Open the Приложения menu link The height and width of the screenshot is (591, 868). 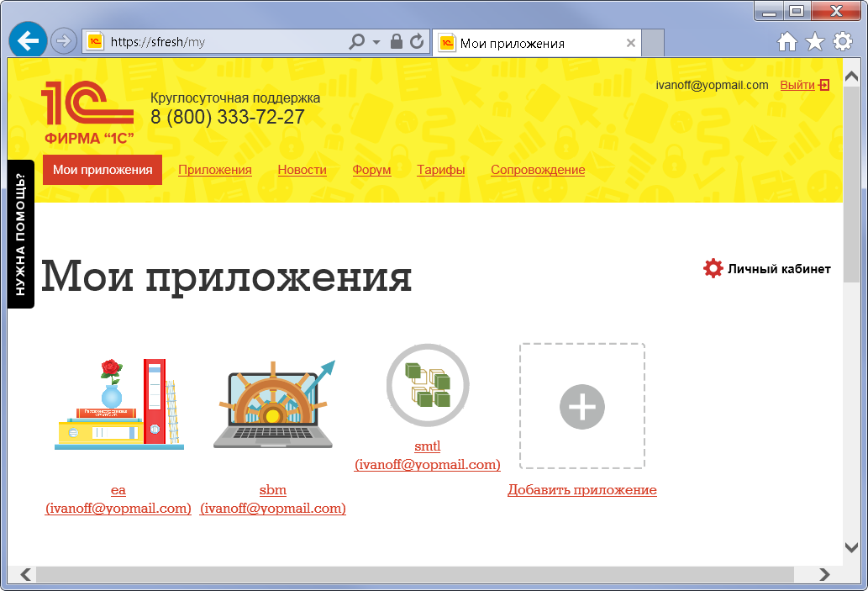[x=215, y=170]
